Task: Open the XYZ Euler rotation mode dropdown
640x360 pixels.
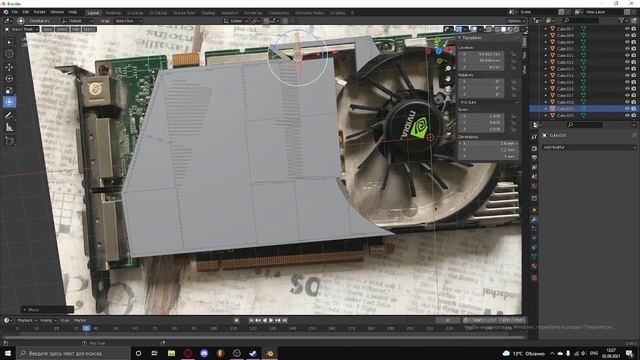Action: [489, 102]
